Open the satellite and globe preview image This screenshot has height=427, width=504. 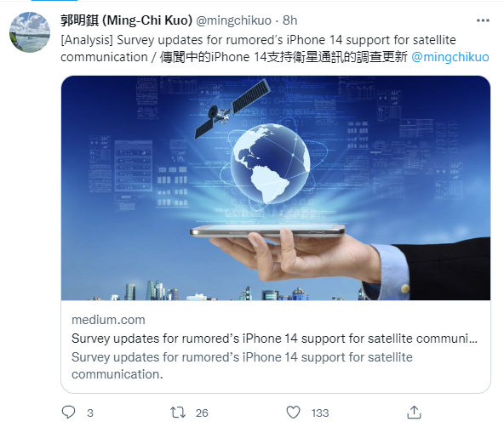pyautogui.click(x=276, y=188)
